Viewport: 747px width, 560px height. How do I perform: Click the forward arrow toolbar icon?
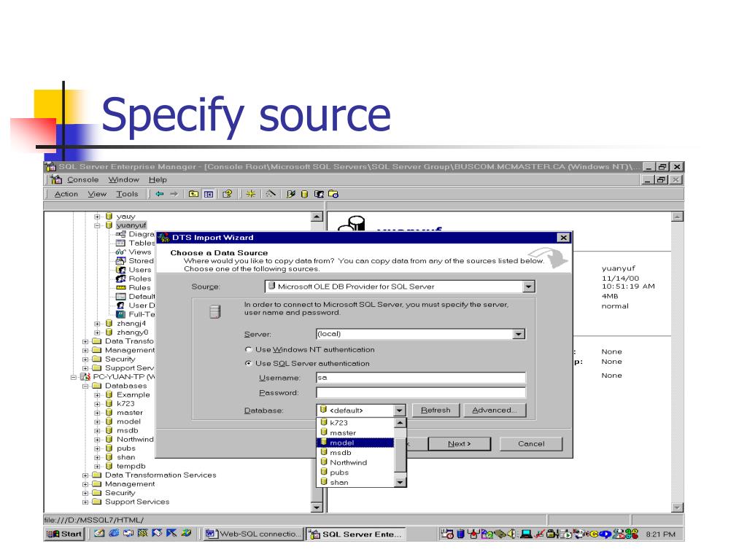174,194
